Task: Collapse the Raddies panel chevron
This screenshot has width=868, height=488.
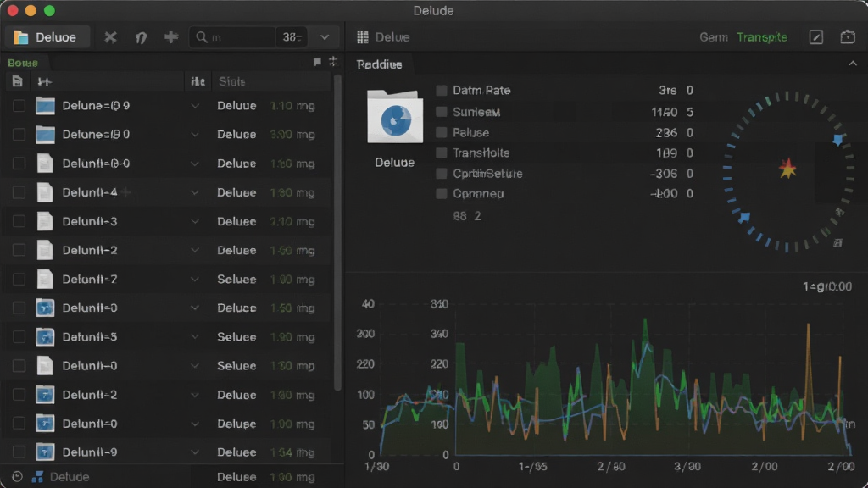Action: point(853,64)
